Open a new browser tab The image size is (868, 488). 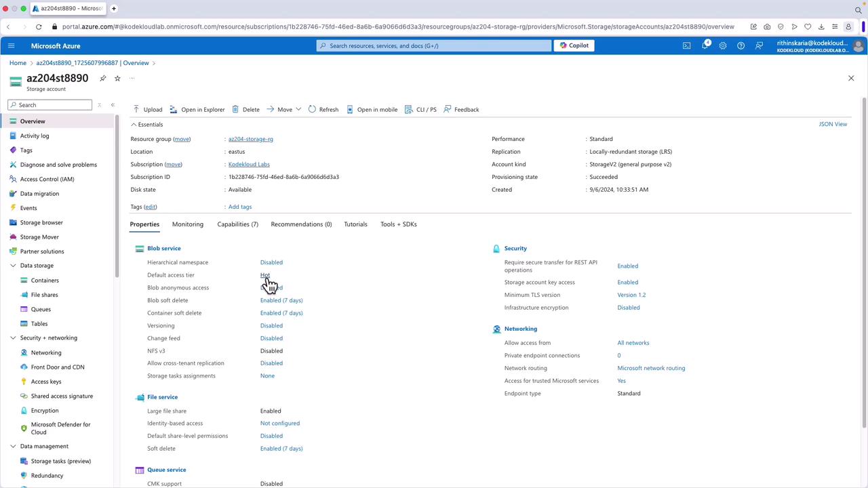click(114, 9)
